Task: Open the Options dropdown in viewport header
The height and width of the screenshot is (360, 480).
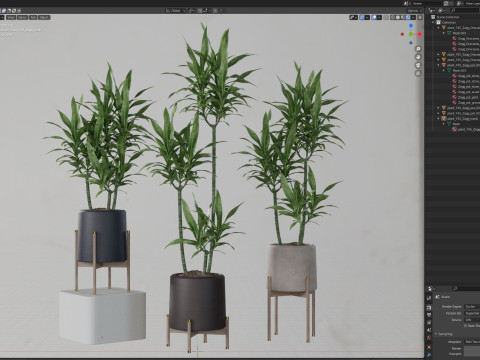Action: tap(414, 11)
